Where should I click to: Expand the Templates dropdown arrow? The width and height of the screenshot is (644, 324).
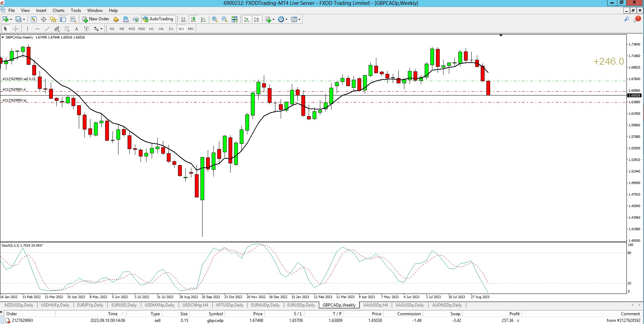point(299,19)
